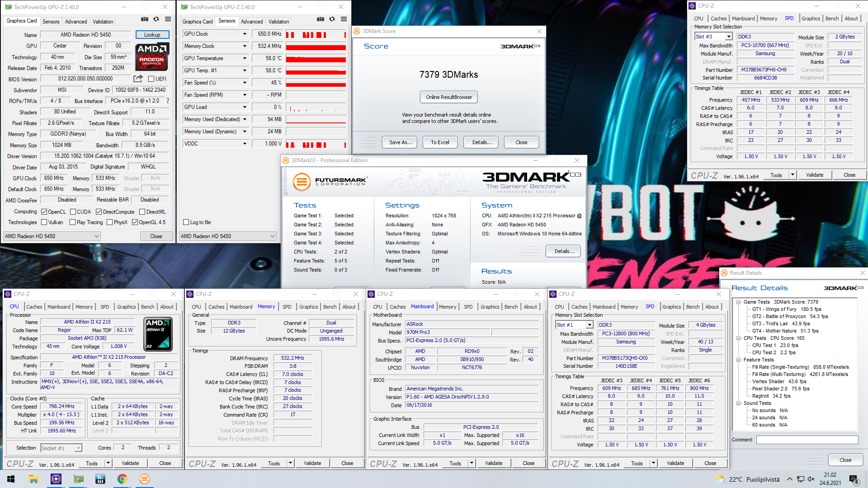Click the BIOS export share icon
Screen dimensions: 868x488
click(138, 79)
